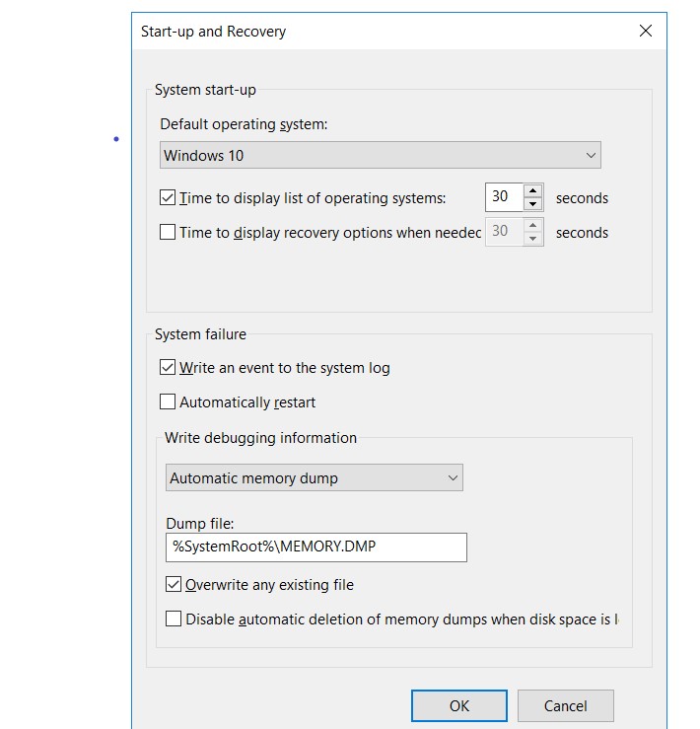Dismiss the dialog with Cancel button
This screenshot has height=729, width=700.
click(x=566, y=705)
